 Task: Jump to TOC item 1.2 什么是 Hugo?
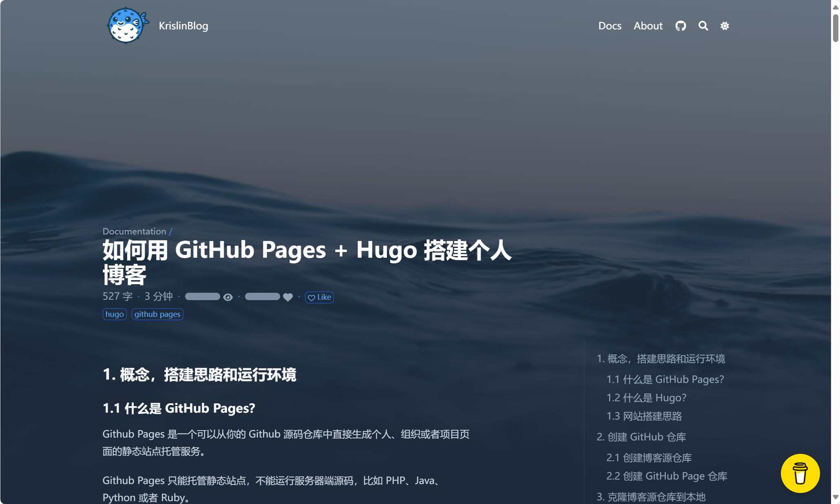click(646, 398)
